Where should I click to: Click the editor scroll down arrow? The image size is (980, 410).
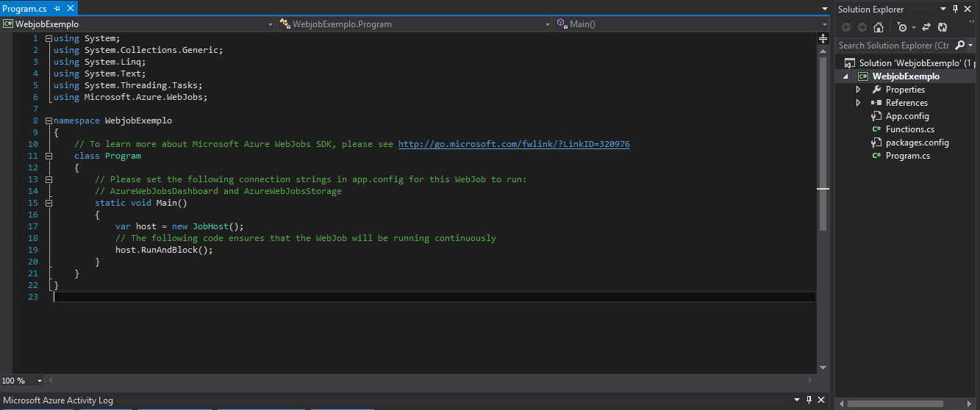pyautogui.click(x=823, y=367)
